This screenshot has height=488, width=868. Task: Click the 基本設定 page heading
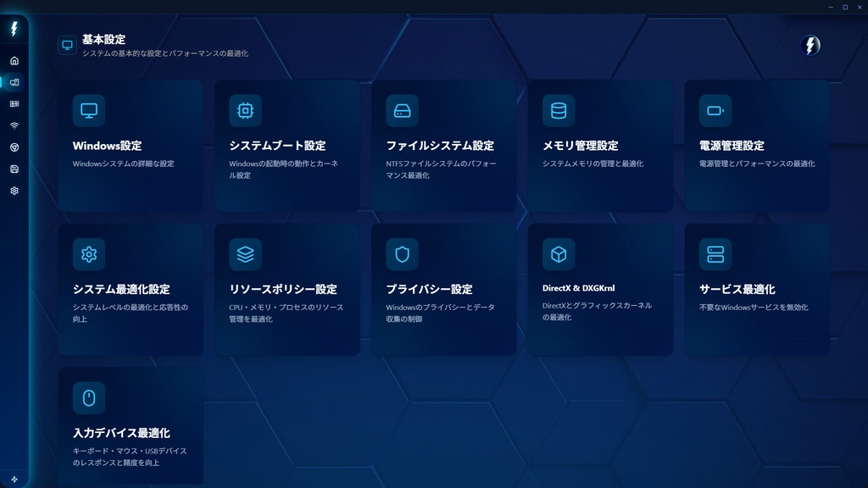click(x=103, y=39)
